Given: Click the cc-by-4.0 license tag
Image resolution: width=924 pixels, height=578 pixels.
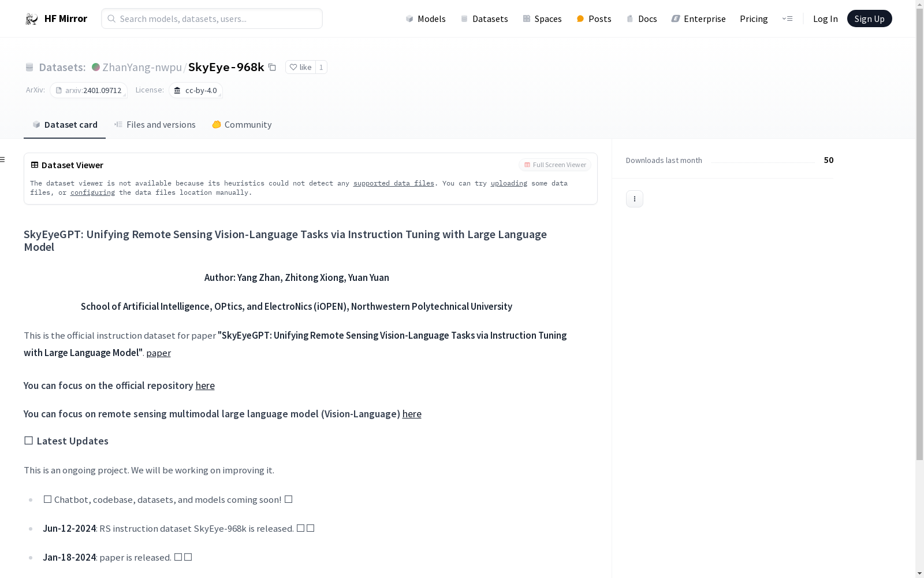Looking at the screenshot, I should point(196,91).
